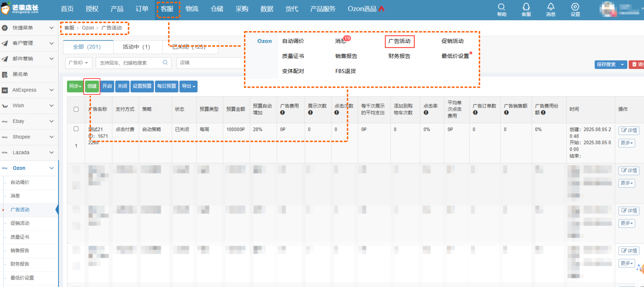The height and width of the screenshot is (287, 644).
Task: Click Ozon in the breadcrumb
Action: point(88,28)
